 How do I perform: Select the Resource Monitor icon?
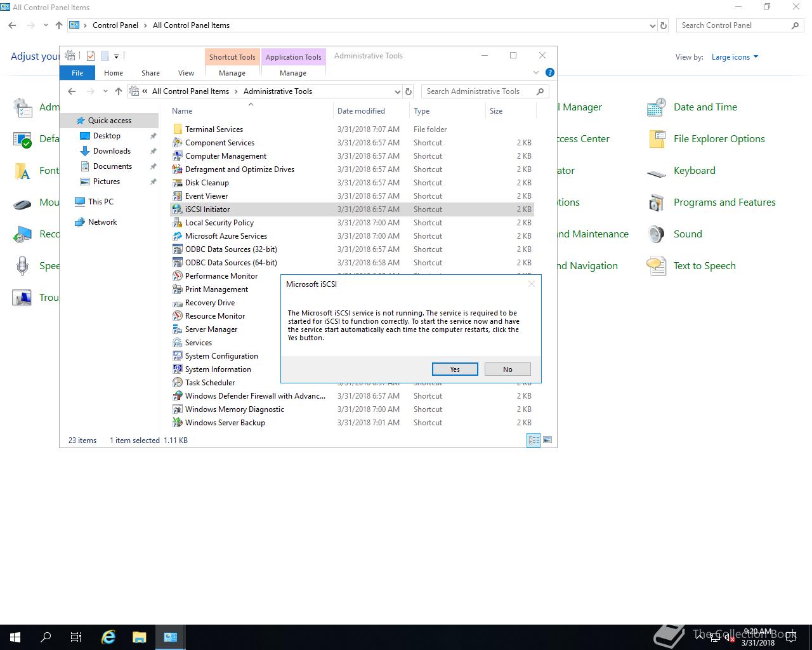coord(178,316)
